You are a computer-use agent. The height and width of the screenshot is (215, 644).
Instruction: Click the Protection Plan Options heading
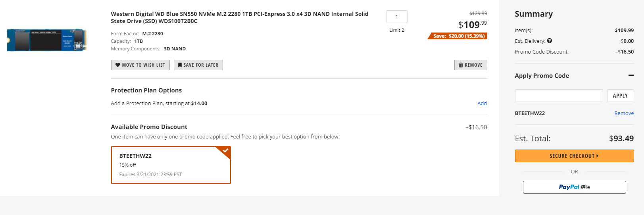click(146, 90)
